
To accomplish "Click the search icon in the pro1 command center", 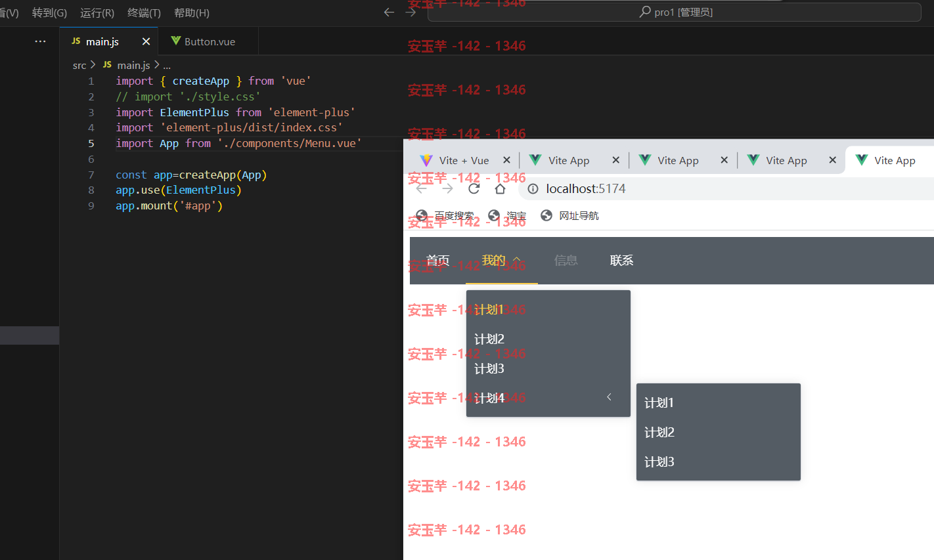I will pos(645,12).
